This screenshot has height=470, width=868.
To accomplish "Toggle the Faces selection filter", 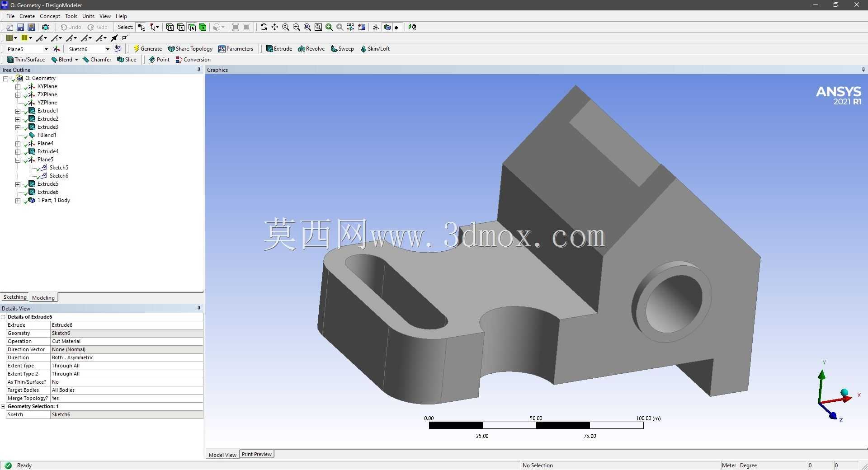I will tap(192, 27).
